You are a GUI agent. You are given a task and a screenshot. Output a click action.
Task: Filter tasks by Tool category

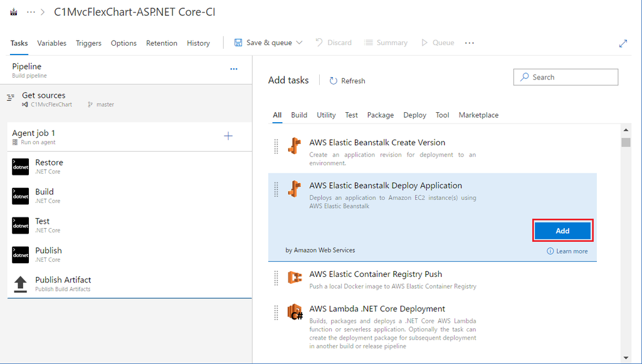click(x=442, y=115)
